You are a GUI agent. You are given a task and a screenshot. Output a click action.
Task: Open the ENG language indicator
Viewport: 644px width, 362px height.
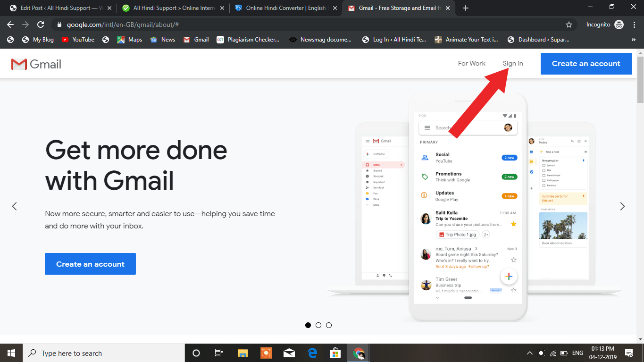point(577,353)
